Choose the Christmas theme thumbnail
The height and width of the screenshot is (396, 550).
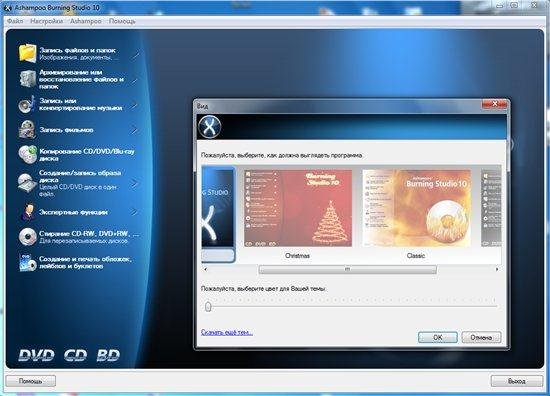point(298,208)
